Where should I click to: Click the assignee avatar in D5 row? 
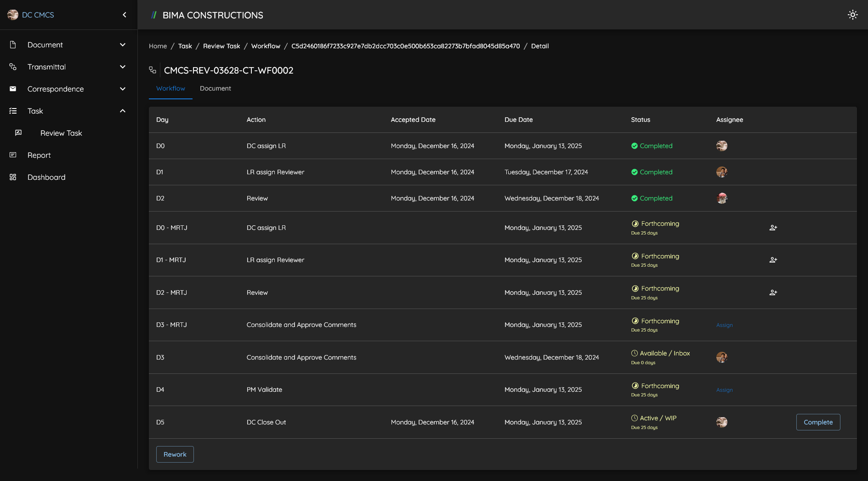(x=721, y=422)
